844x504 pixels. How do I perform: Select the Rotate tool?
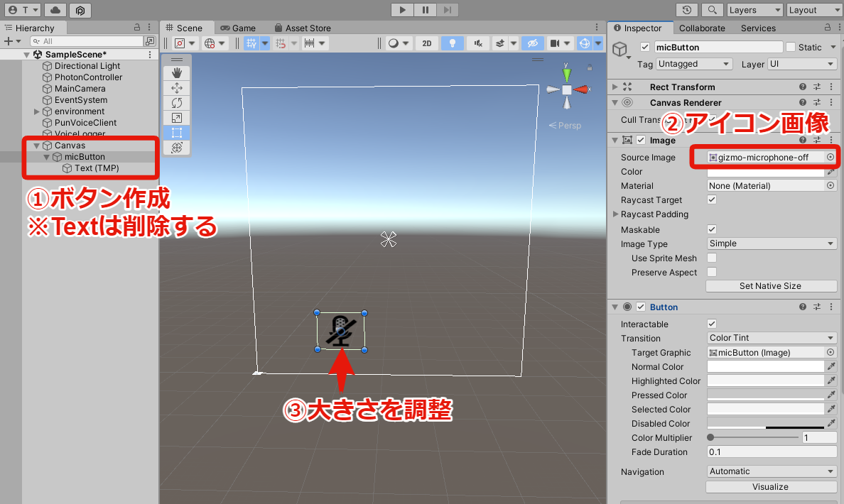pos(175,103)
